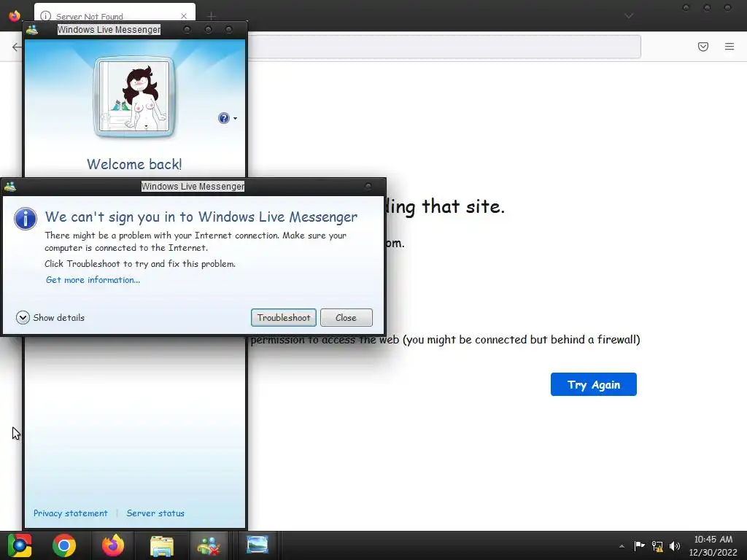Open the Start menu button on taskbar
747x560 pixels.
20,545
